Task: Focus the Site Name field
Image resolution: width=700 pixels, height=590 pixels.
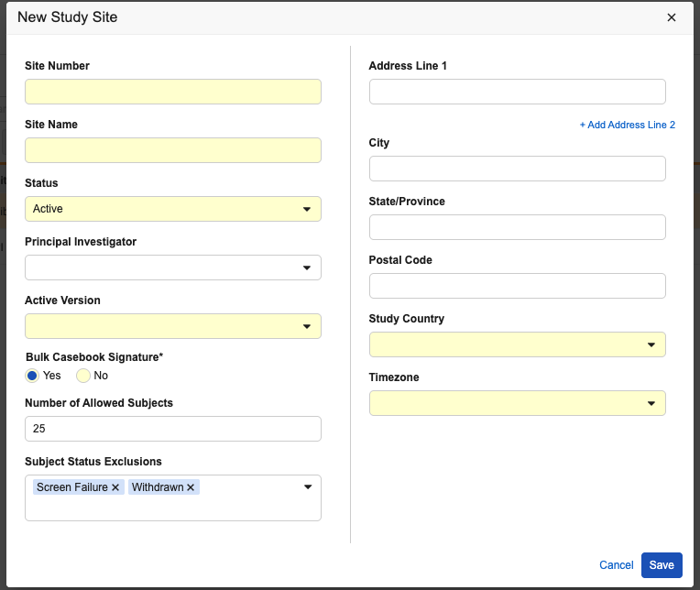Action: 173,150
